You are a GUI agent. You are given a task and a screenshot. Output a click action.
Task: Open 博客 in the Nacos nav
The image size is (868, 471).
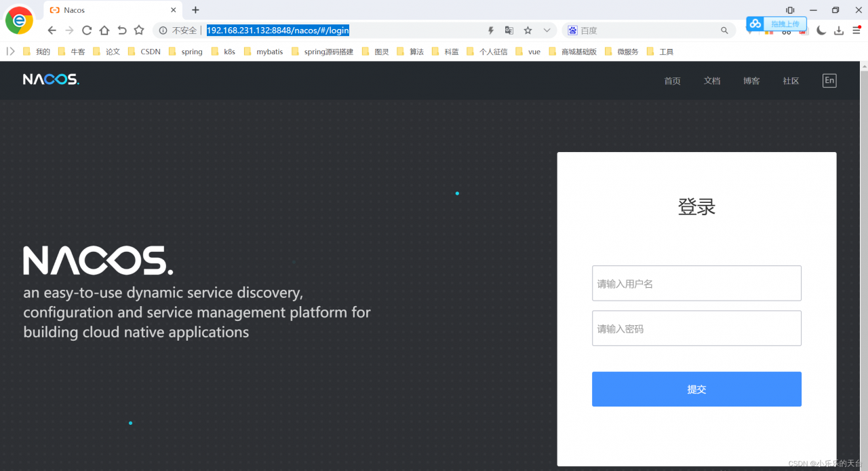751,81
